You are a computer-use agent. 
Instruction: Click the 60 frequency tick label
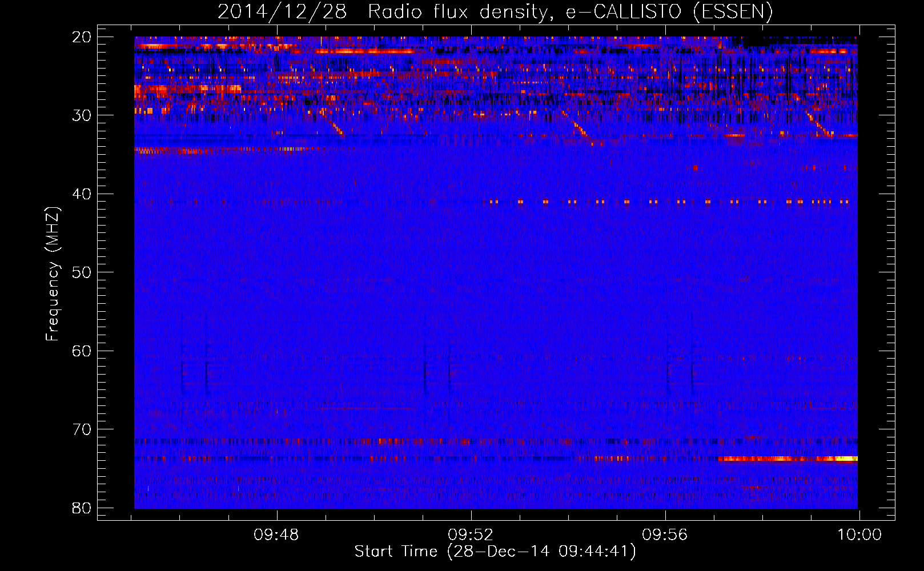[82, 351]
